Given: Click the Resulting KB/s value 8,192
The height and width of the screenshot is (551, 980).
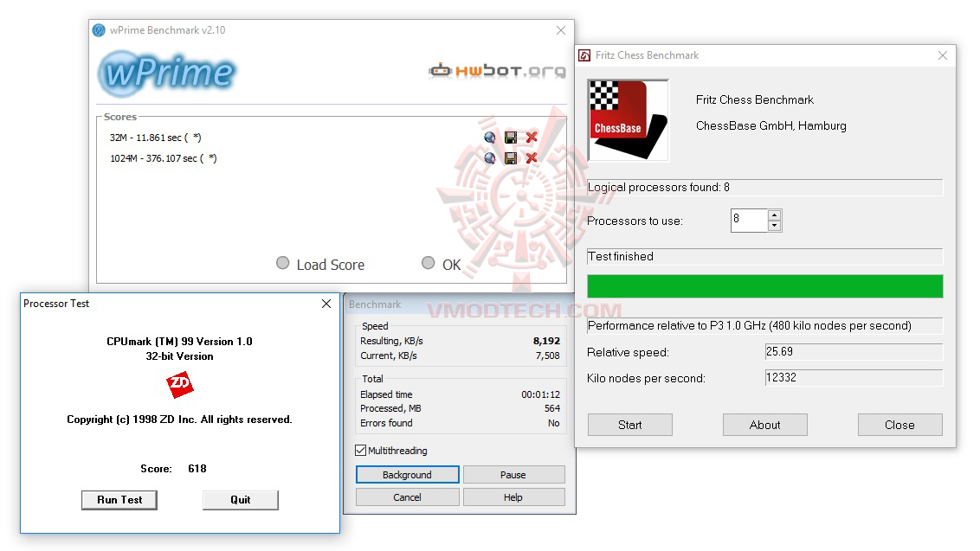Looking at the screenshot, I should pyautogui.click(x=547, y=341).
